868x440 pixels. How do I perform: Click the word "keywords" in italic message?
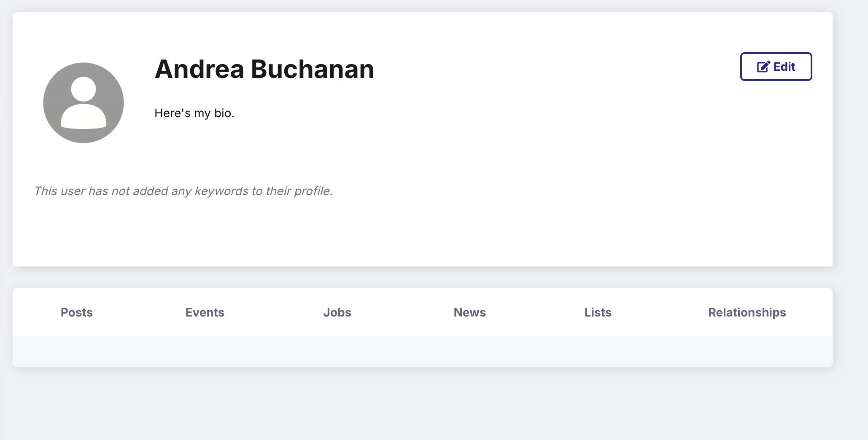click(221, 191)
